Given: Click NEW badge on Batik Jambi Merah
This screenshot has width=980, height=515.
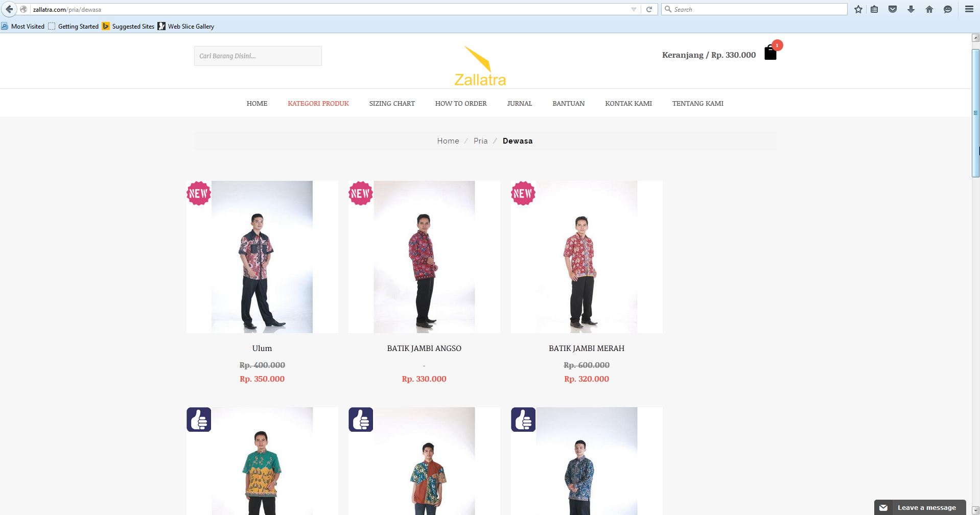Looking at the screenshot, I should [x=523, y=194].
